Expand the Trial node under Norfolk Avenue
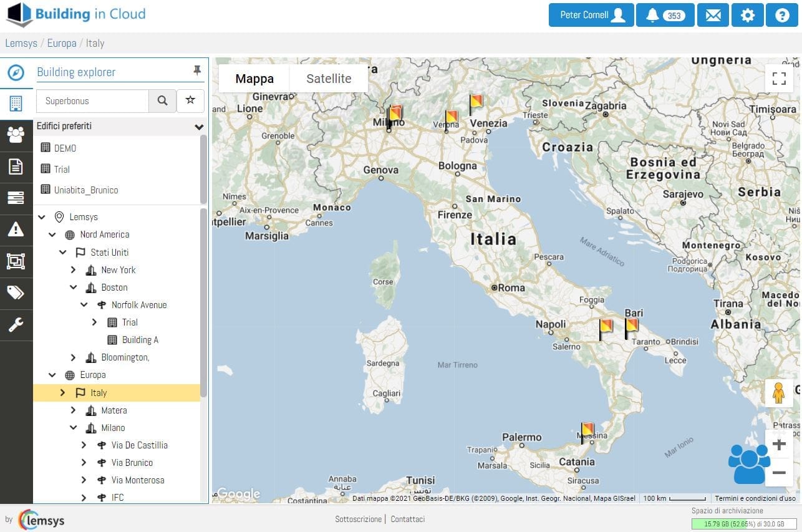Screen dimensions: 802x532 pos(94,322)
